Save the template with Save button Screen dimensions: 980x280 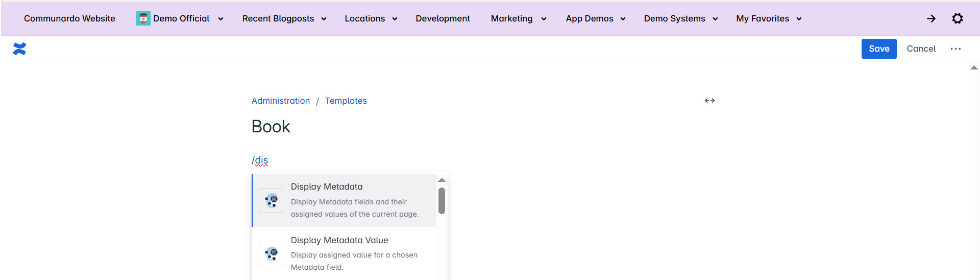click(878, 49)
